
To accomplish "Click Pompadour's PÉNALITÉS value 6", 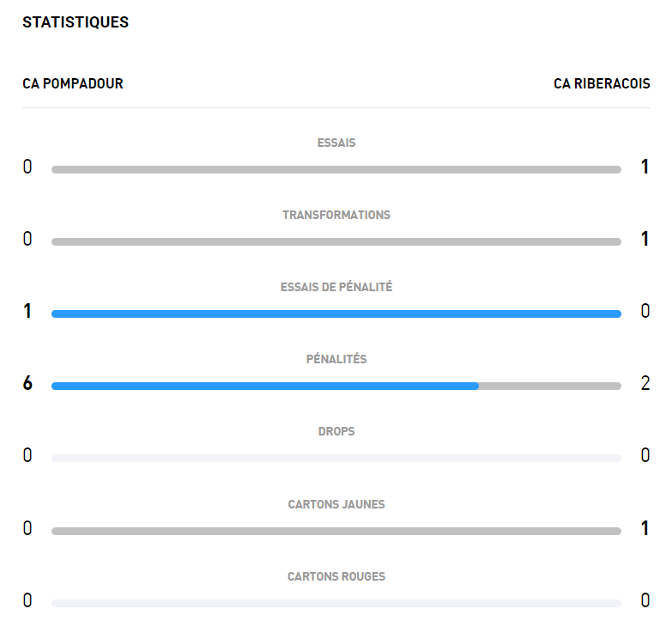I will [27, 384].
